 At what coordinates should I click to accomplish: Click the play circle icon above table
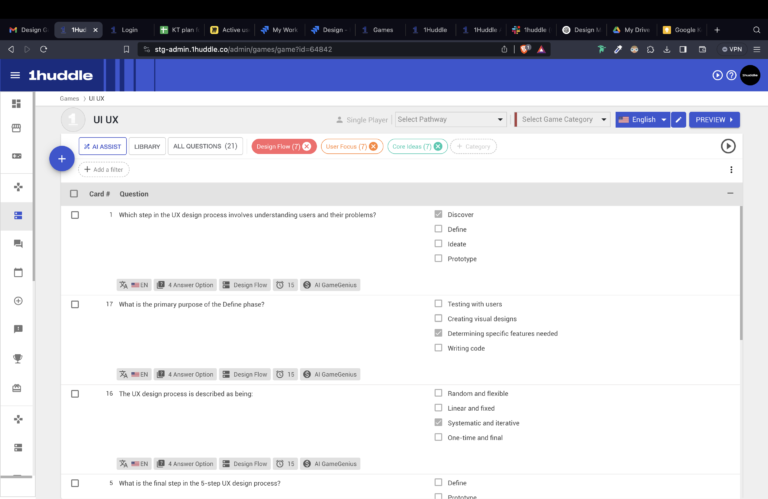728,146
